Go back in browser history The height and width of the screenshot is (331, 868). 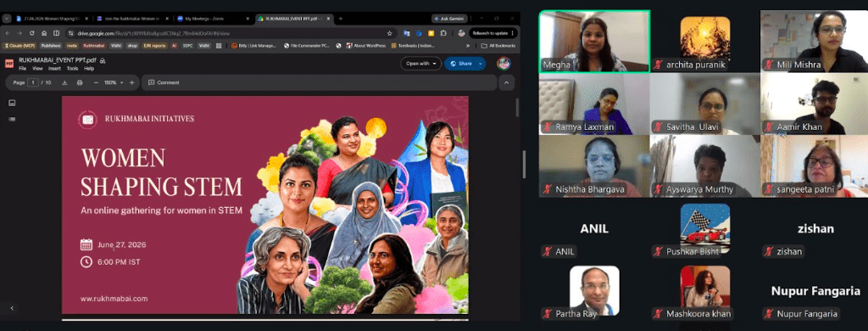coord(8,33)
